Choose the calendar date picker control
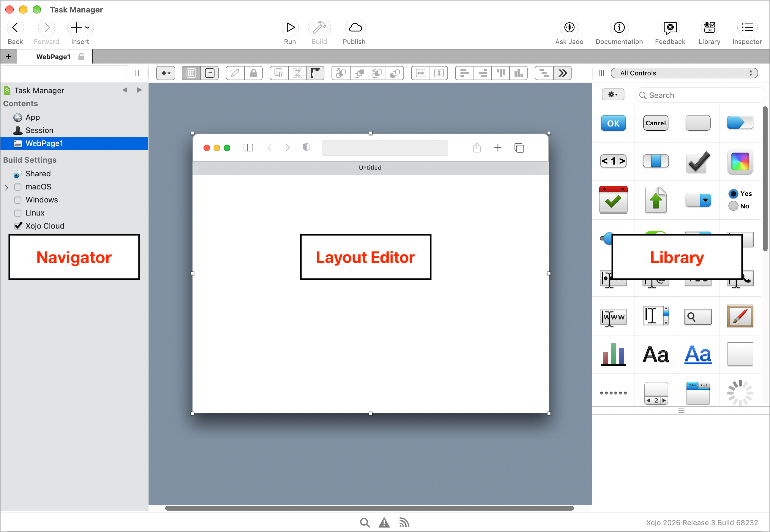The width and height of the screenshot is (770, 532). pos(613,200)
